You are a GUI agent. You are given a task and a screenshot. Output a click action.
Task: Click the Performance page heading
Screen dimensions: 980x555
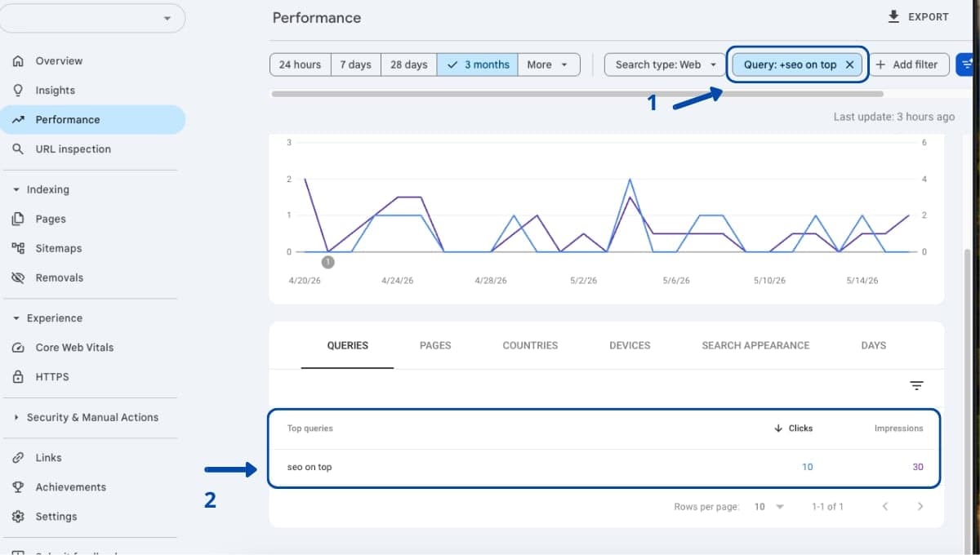pos(317,17)
